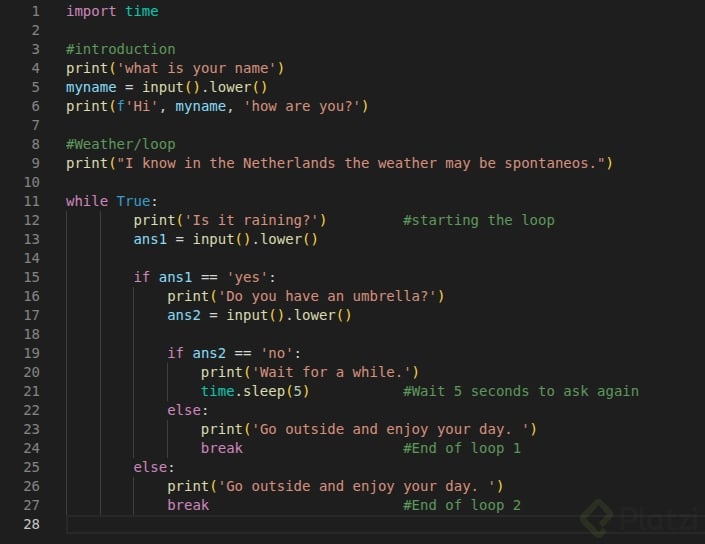
Task: Click the 'else:' on line 25
Action: [154, 467]
